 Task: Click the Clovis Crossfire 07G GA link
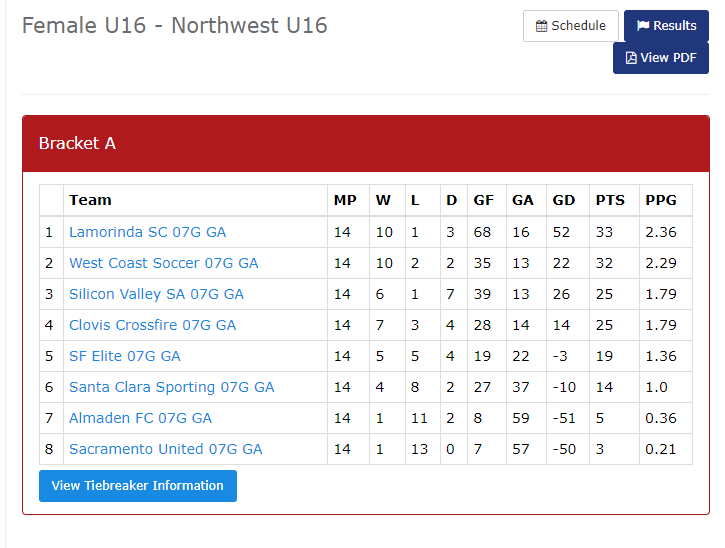click(152, 325)
